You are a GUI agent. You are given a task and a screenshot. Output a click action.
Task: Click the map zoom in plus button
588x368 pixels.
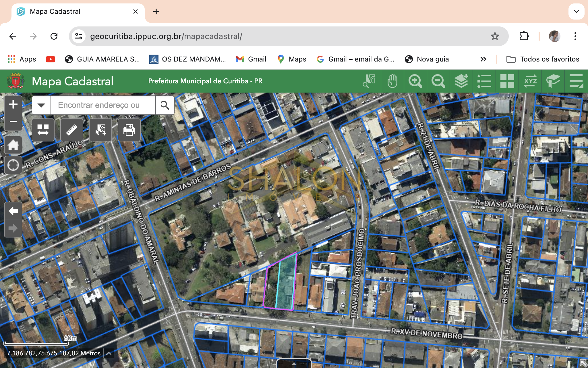pyautogui.click(x=13, y=104)
